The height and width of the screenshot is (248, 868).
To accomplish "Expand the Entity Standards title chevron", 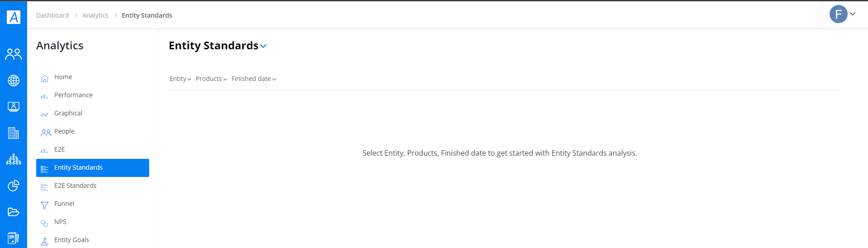I will [263, 46].
